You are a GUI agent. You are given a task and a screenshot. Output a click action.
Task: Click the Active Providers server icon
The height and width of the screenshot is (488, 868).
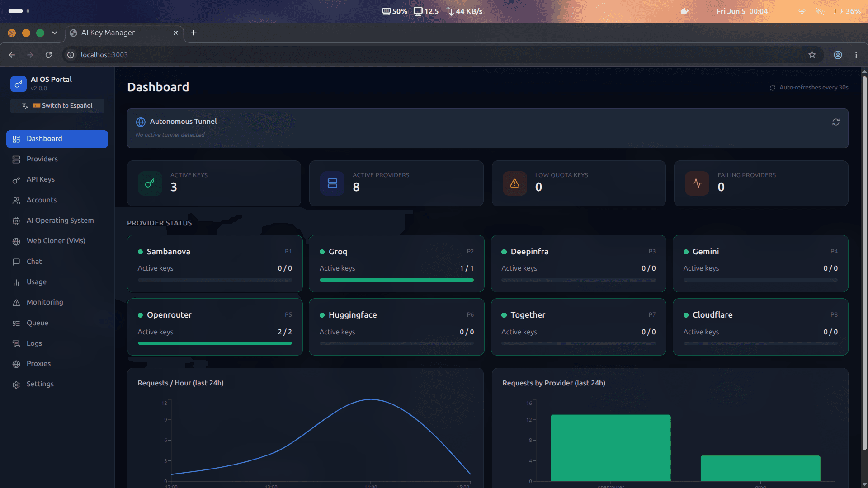pos(332,183)
